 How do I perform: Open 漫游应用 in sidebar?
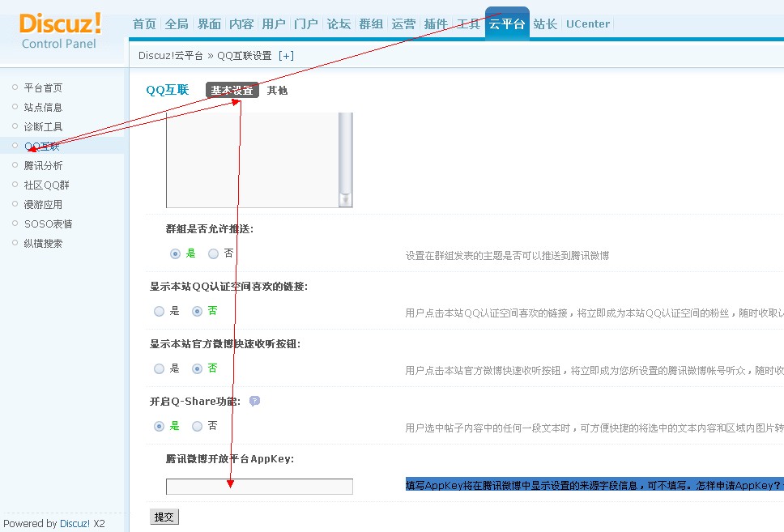point(43,205)
